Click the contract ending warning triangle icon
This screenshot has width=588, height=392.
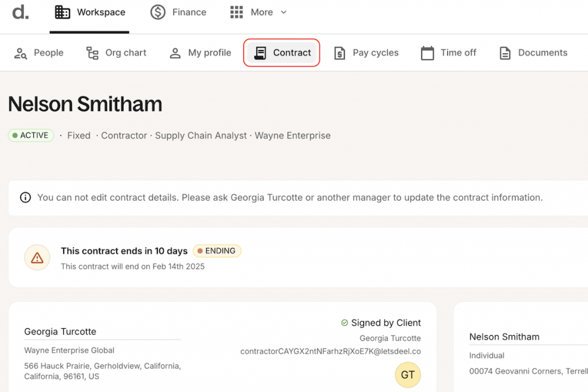pos(37,257)
